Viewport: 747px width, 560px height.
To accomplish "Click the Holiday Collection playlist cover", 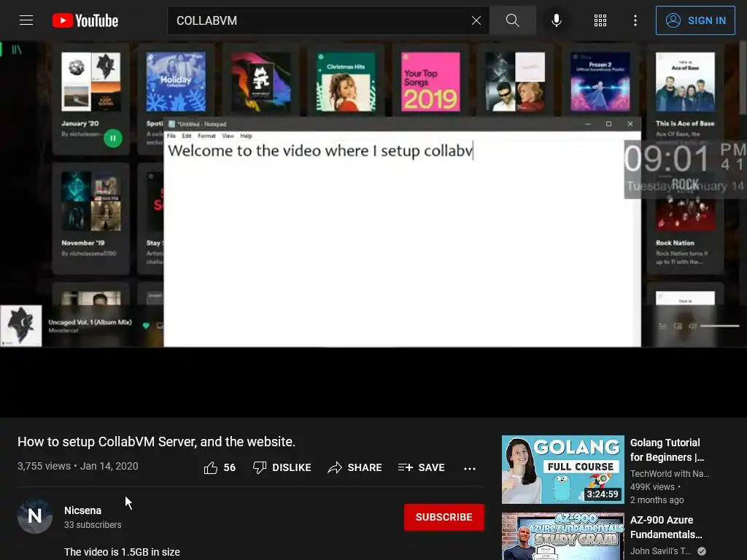I will [176, 82].
